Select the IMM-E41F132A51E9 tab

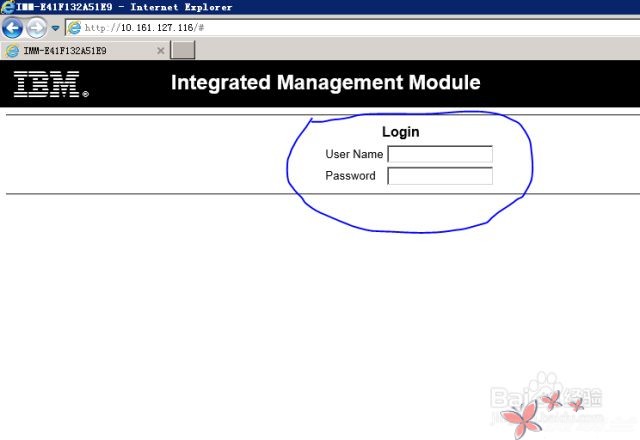[x=85, y=51]
